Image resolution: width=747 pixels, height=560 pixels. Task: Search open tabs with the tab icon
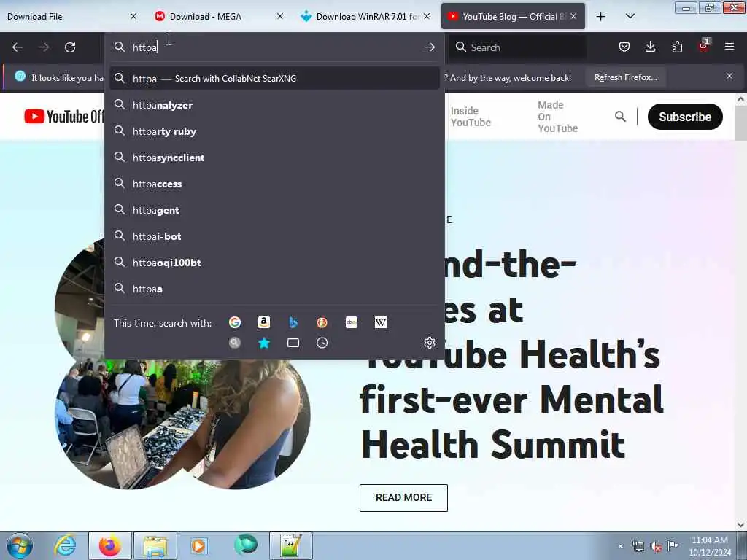coord(293,343)
